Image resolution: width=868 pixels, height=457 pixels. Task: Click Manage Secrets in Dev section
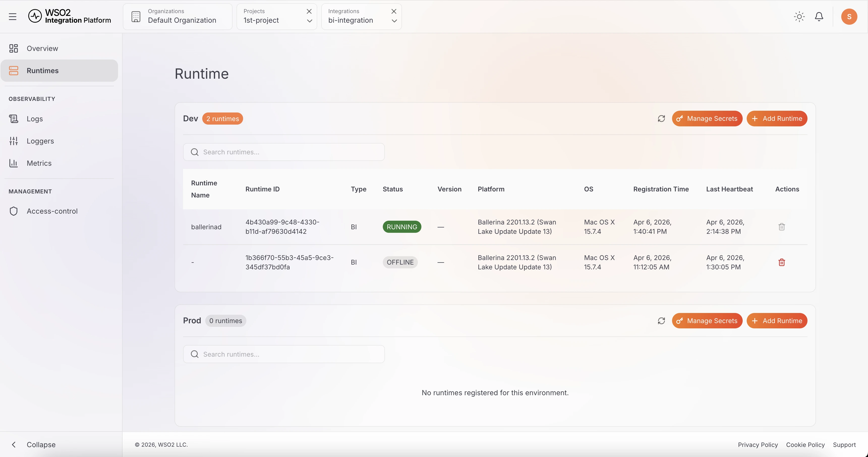pos(707,119)
